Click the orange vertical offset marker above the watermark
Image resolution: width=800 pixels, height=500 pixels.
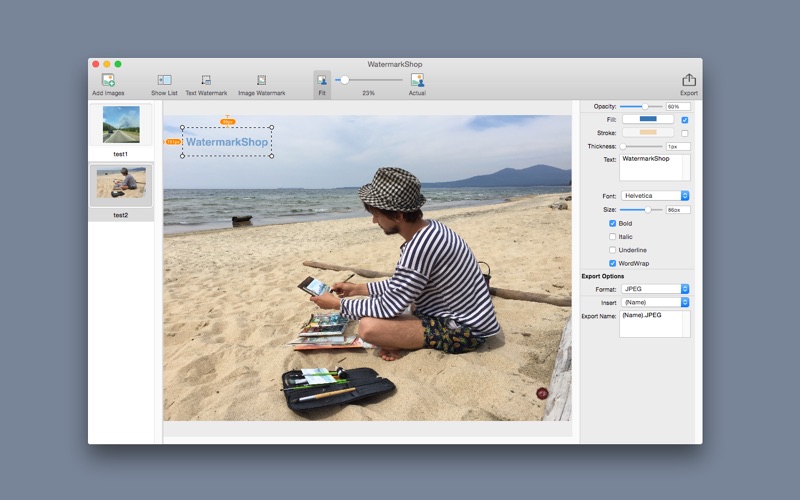pyautogui.click(x=228, y=121)
